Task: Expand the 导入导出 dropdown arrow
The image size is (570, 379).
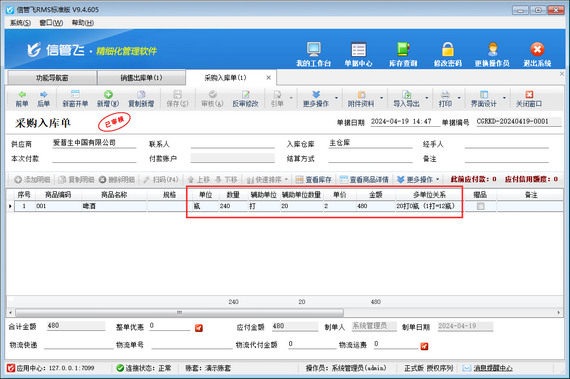Action: coord(427,98)
